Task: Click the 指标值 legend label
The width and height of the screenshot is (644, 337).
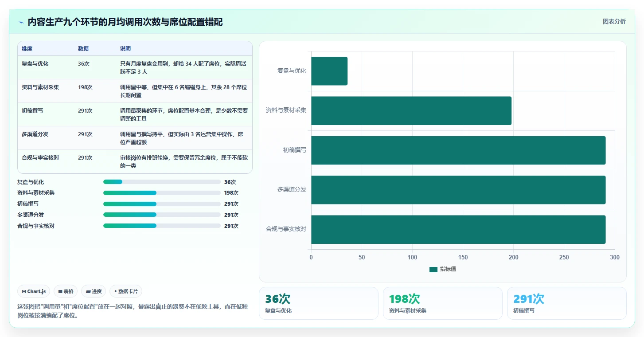Action: (448, 270)
